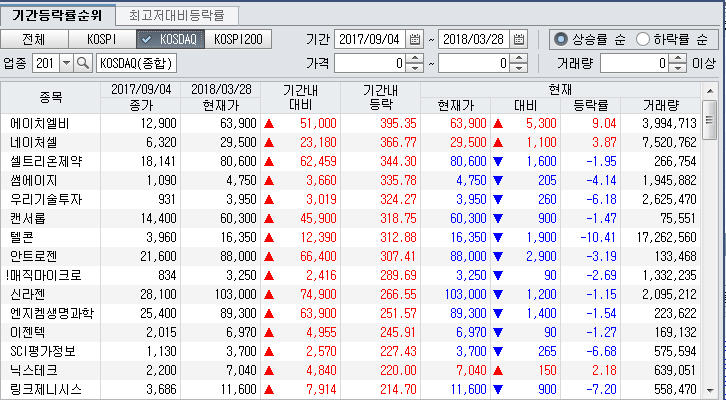Click the 등락률 column header
726x400 pixels.
pyautogui.click(x=590, y=106)
